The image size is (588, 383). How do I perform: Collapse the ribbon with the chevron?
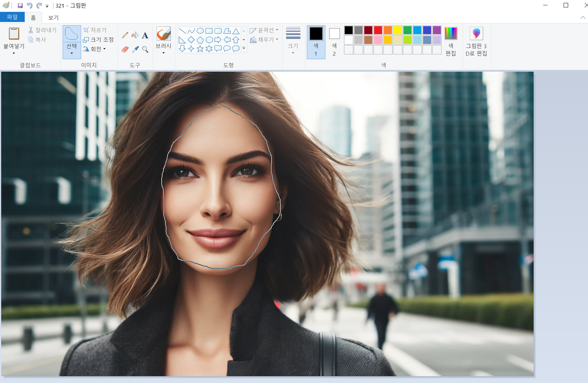[x=583, y=17]
